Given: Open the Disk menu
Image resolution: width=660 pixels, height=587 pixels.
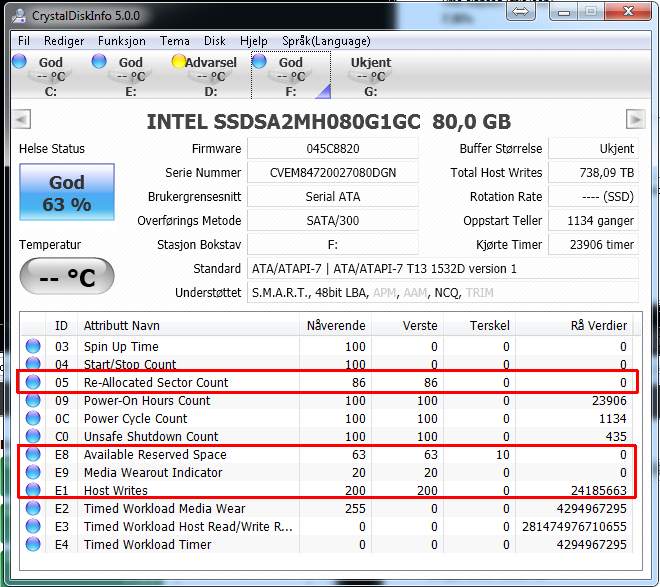Looking at the screenshot, I should [215, 41].
